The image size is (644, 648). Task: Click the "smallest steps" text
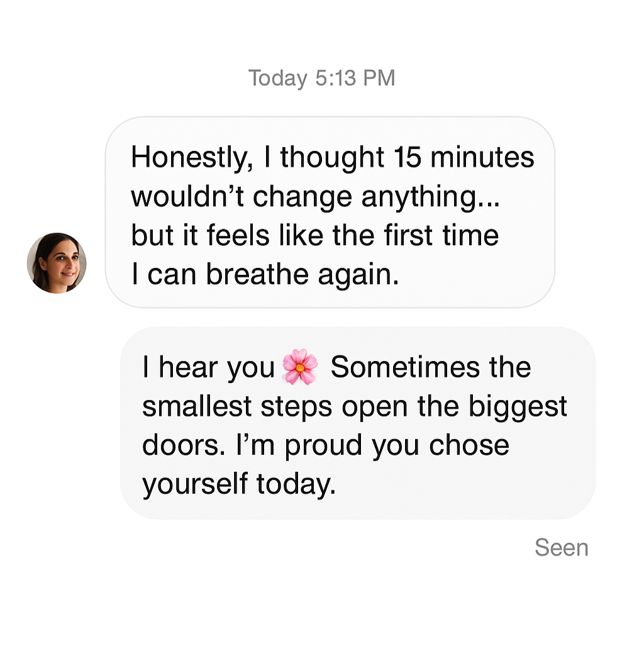(236, 406)
